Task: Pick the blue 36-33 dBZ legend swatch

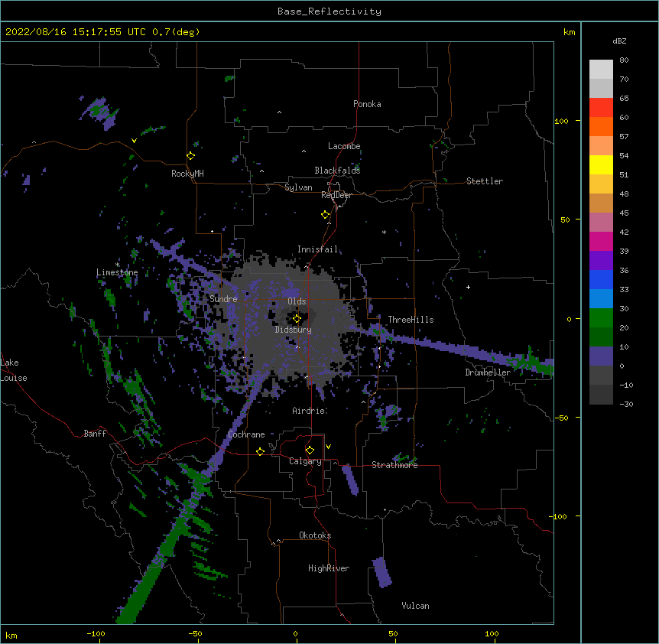Action: (x=601, y=279)
